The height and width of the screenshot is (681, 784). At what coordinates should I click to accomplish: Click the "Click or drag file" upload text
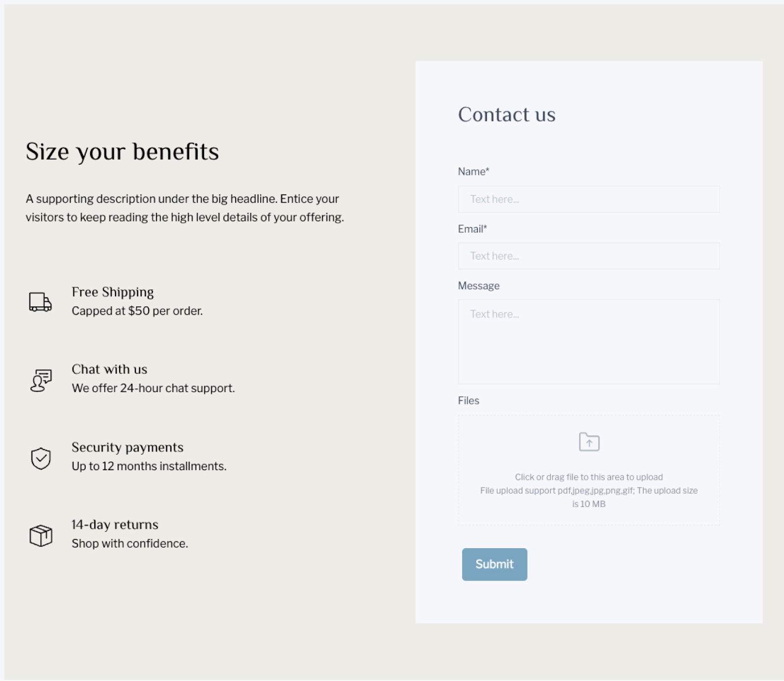pyautogui.click(x=588, y=477)
